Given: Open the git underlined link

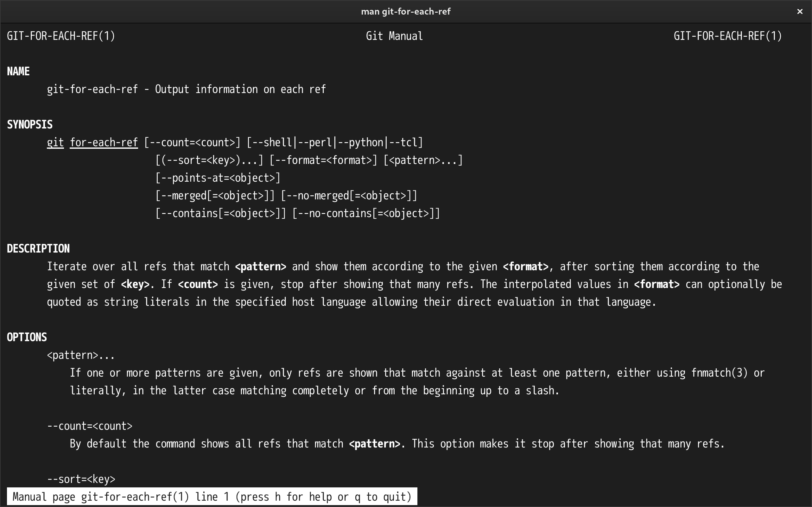Looking at the screenshot, I should (55, 142).
